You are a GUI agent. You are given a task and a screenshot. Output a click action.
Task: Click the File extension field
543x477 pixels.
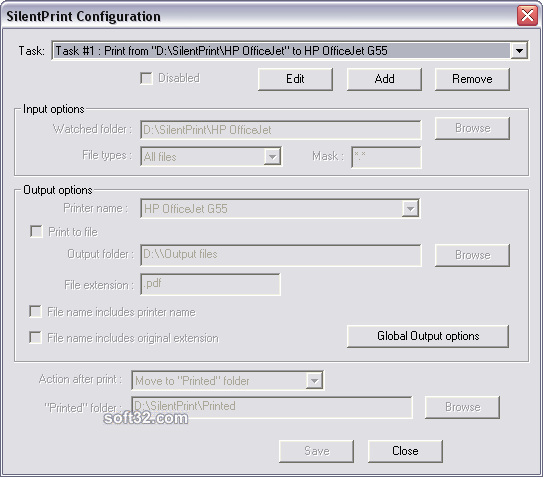210,284
